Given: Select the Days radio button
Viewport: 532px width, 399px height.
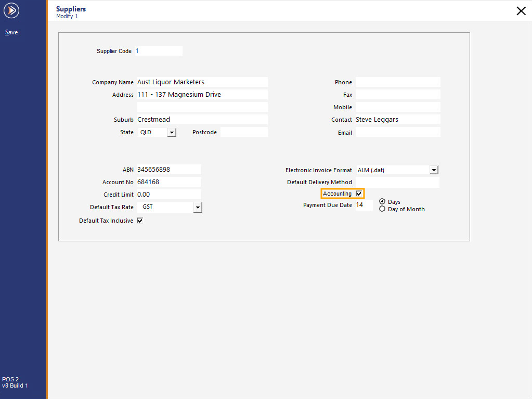Looking at the screenshot, I should pyautogui.click(x=382, y=201).
